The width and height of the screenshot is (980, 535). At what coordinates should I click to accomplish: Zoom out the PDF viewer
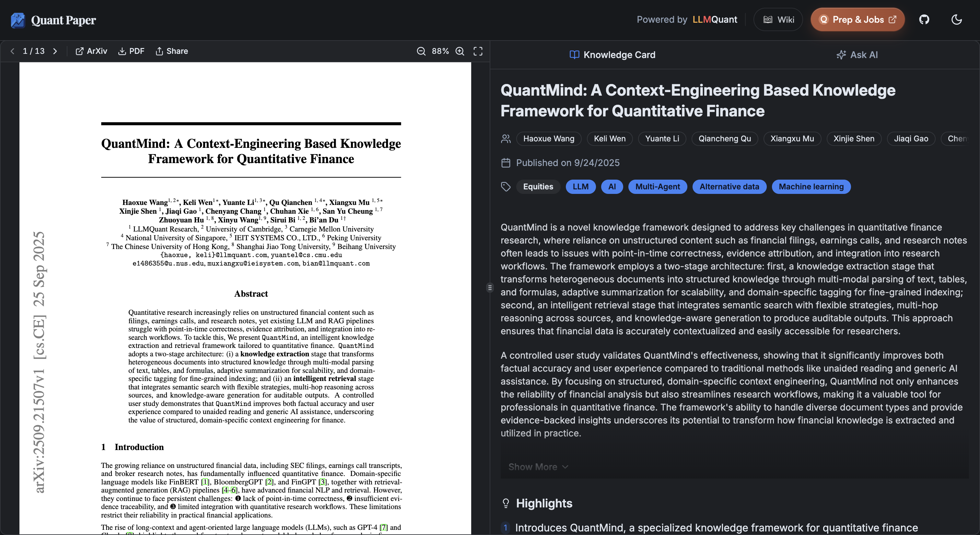tap(421, 51)
